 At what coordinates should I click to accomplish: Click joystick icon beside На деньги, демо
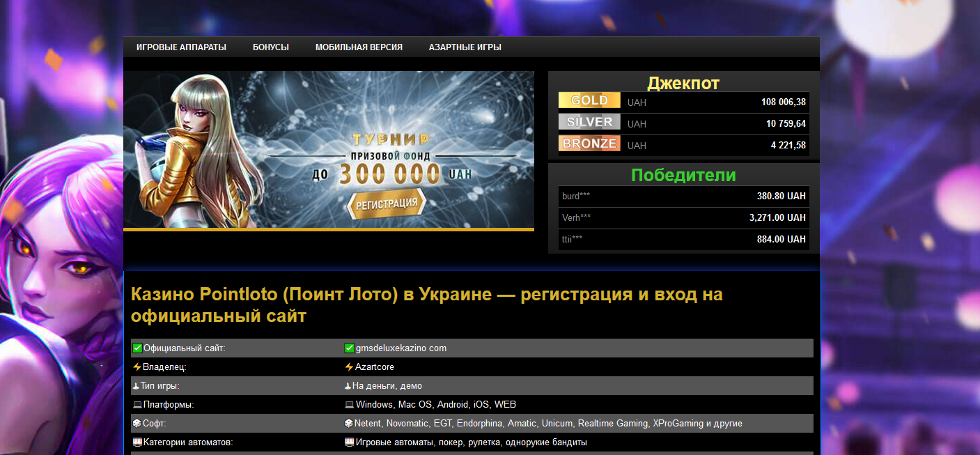(348, 385)
